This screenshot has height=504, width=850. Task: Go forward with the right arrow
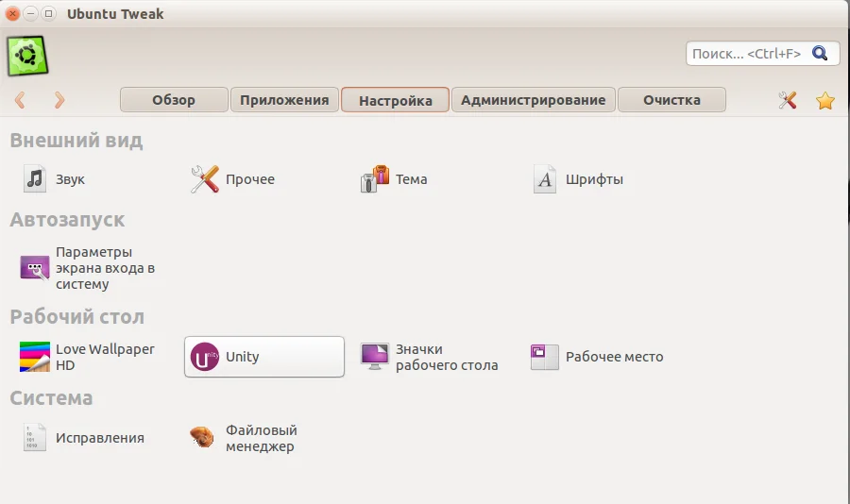point(59,100)
